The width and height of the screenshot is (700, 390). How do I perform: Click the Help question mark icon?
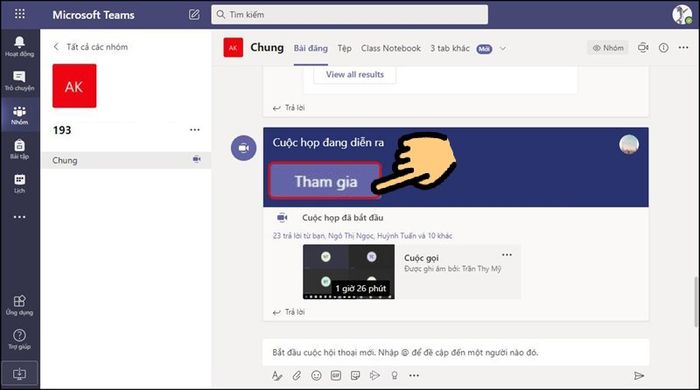point(19,335)
